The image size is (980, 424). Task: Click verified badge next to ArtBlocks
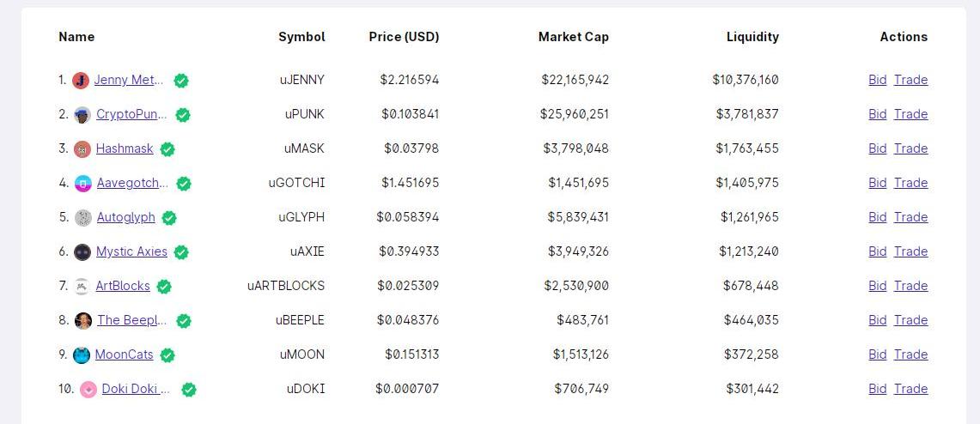[164, 287]
